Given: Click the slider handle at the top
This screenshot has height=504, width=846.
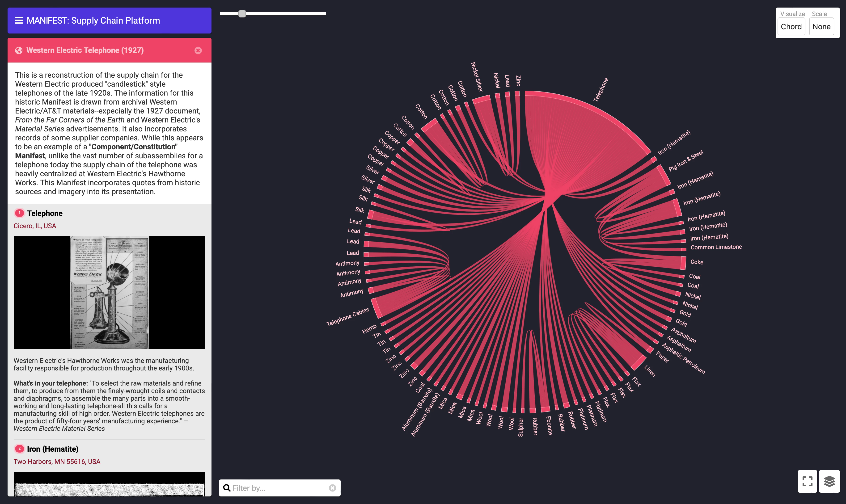Looking at the screenshot, I should (x=242, y=14).
